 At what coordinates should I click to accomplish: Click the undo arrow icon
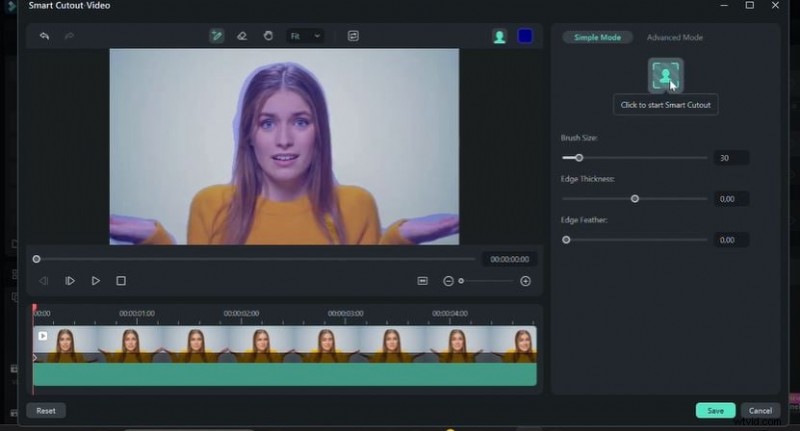pos(44,36)
